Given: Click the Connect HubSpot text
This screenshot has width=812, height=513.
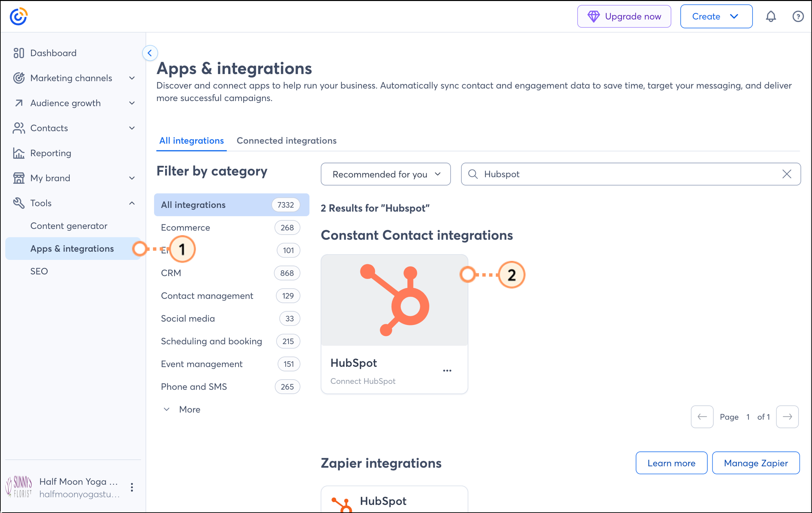Looking at the screenshot, I should [x=363, y=381].
